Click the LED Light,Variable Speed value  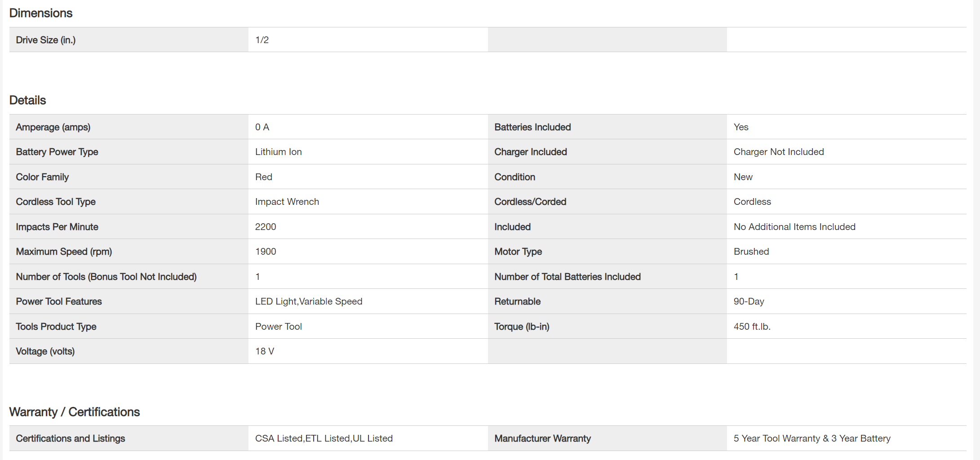tap(309, 301)
